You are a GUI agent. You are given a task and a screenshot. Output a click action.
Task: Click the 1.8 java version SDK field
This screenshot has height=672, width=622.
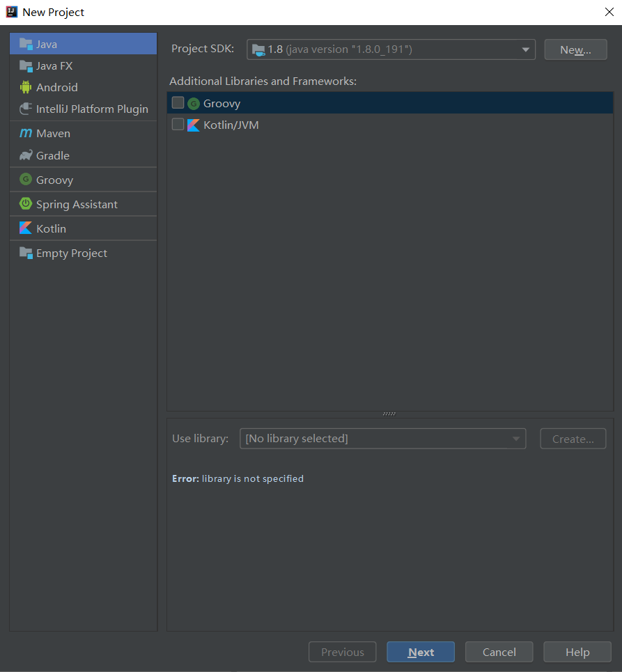[x=391, y=49]
